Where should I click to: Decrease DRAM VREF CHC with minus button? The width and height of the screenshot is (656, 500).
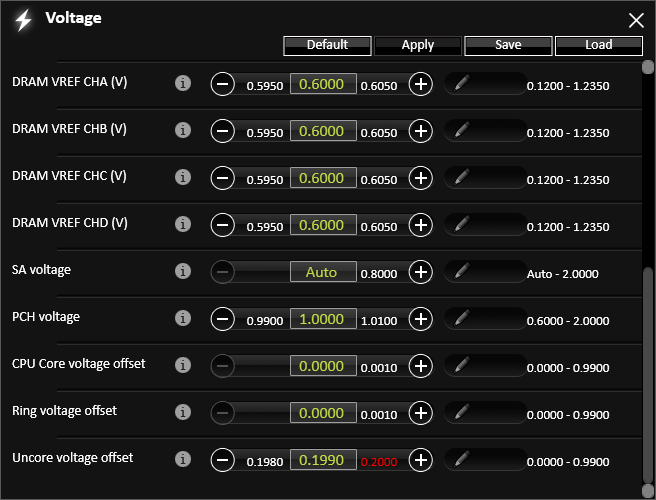coord(222,178)
